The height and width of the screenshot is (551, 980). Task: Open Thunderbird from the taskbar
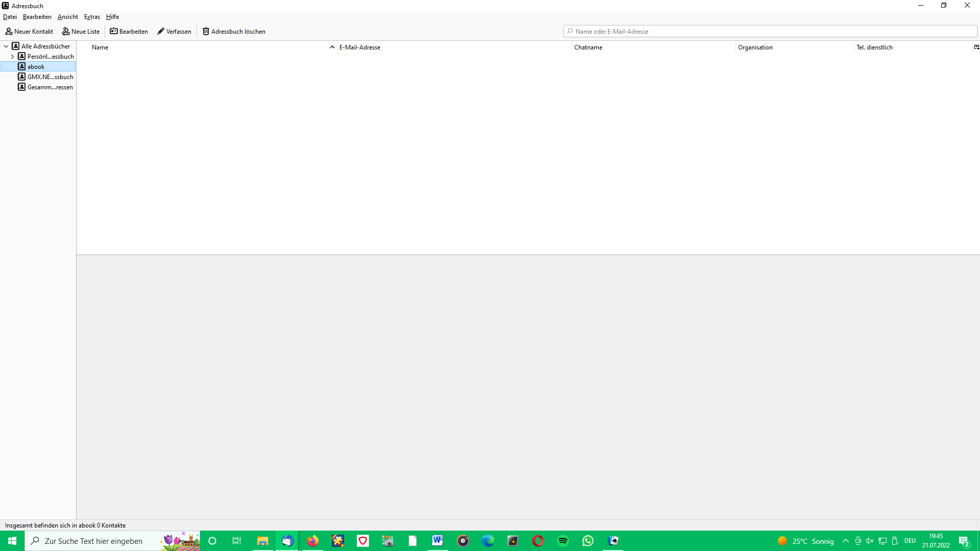point(287,541)
